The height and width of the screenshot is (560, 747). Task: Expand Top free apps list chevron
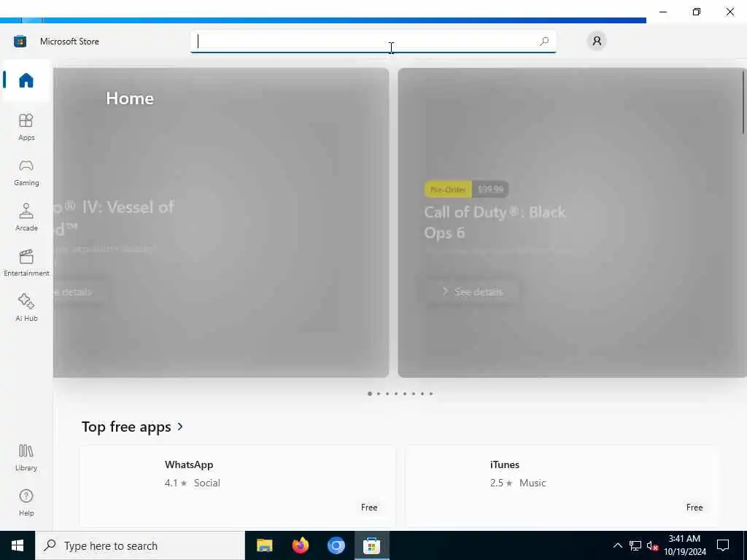(181, 427)
